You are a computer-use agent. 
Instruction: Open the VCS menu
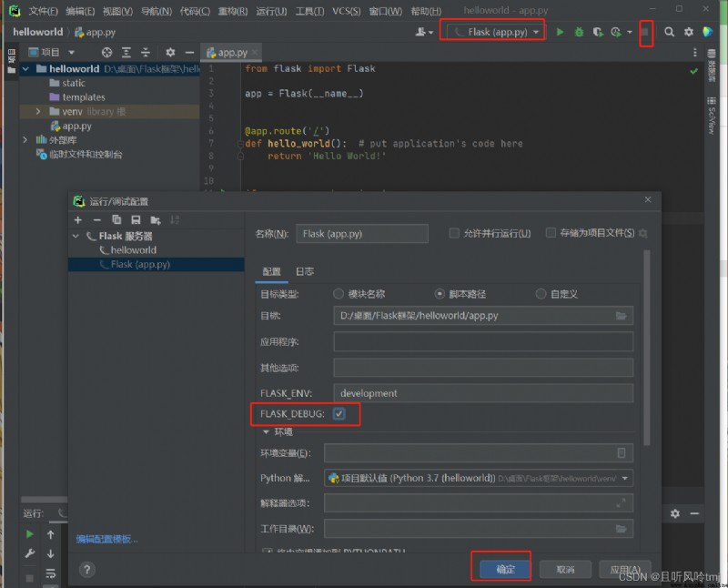click(x=347, y=11)
